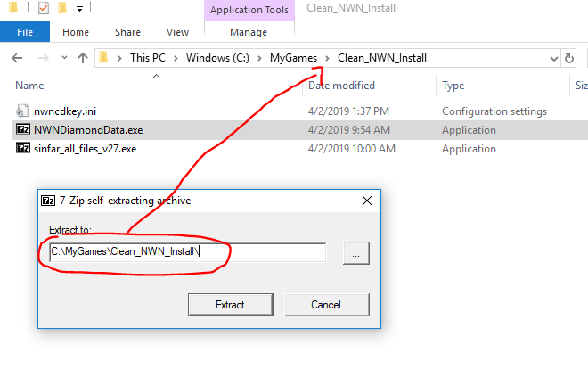
Task: Switch to the Share ribbon tab
Action: point(128,32)
